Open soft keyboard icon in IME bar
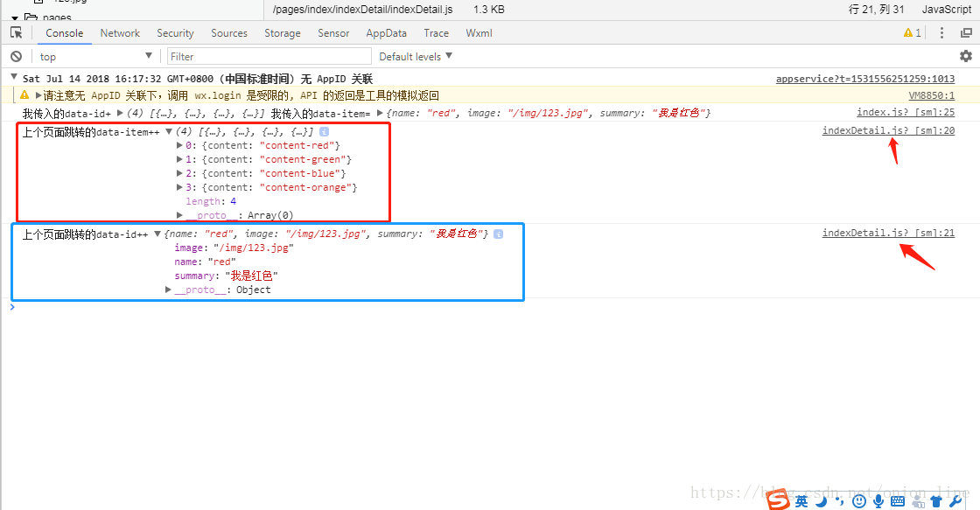 click(898, 501)
